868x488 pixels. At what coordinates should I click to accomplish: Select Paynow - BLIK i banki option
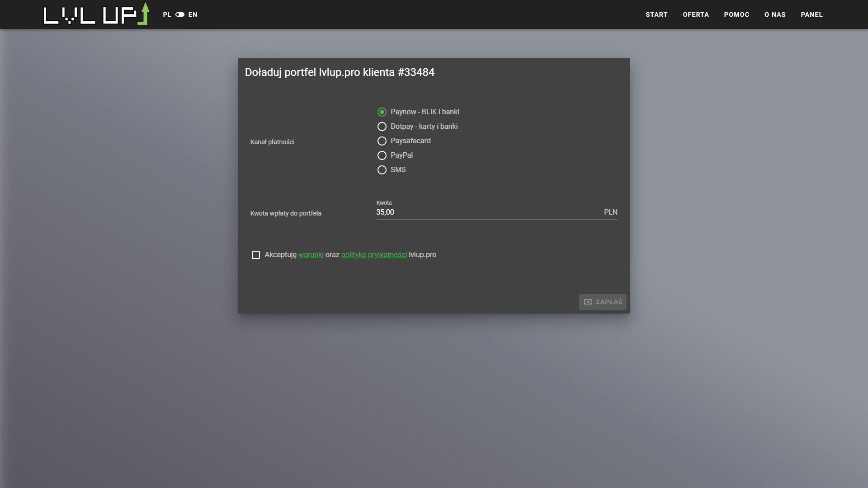(382, 112)
